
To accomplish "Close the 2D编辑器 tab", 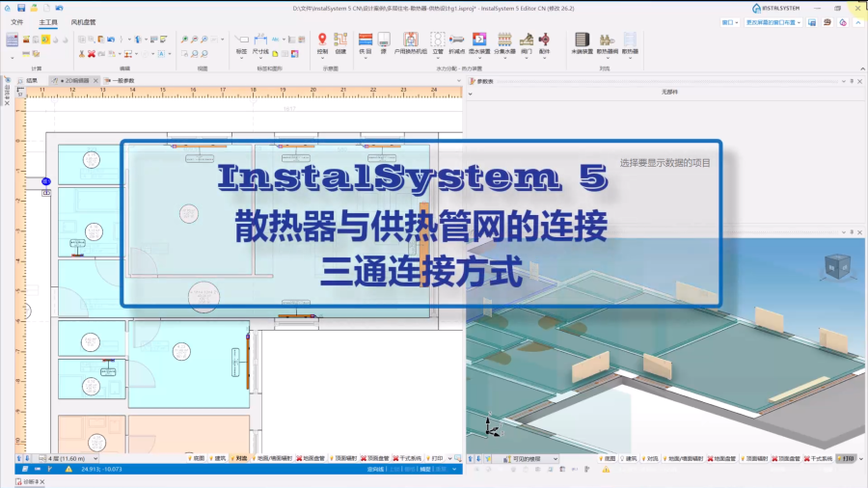I will coord(95,81).
